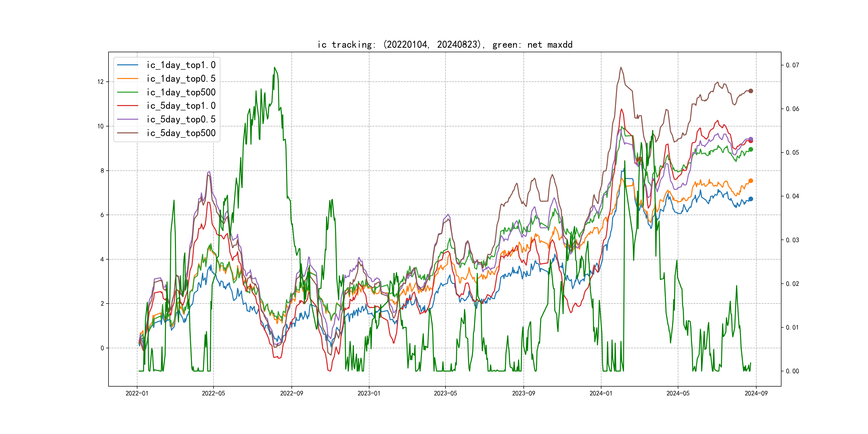
Task: Click the 12 tick on left axis
Action: click(100, 82)
